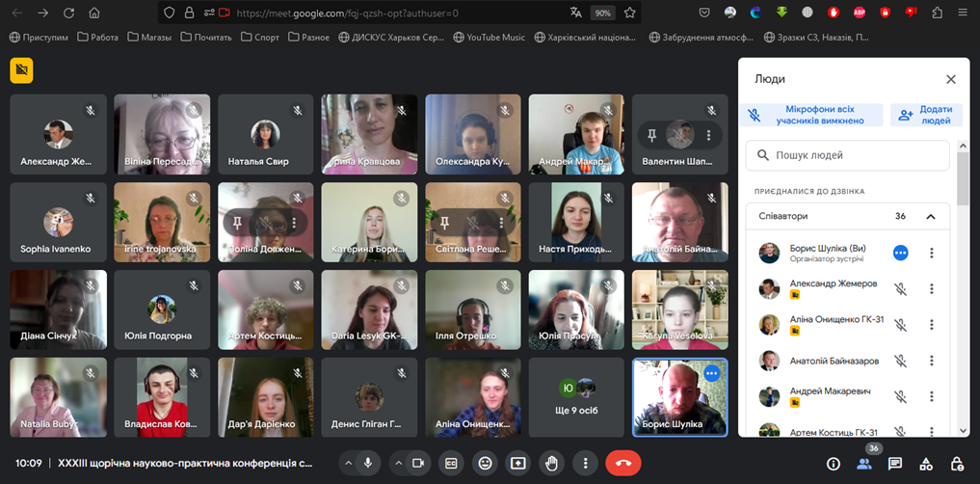Expand audio settings arrow beside microphone
980x484 pixels.
tap(348, 463)
